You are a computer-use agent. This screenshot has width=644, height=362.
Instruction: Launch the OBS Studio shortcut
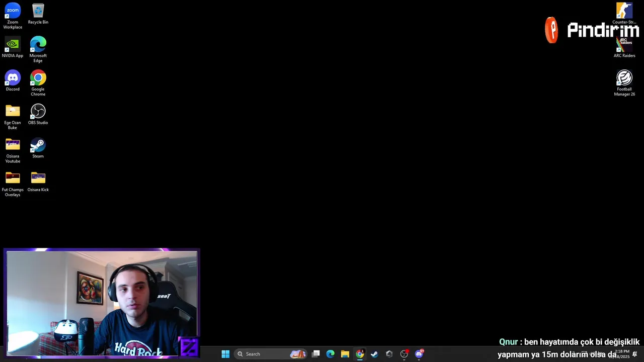38,115
